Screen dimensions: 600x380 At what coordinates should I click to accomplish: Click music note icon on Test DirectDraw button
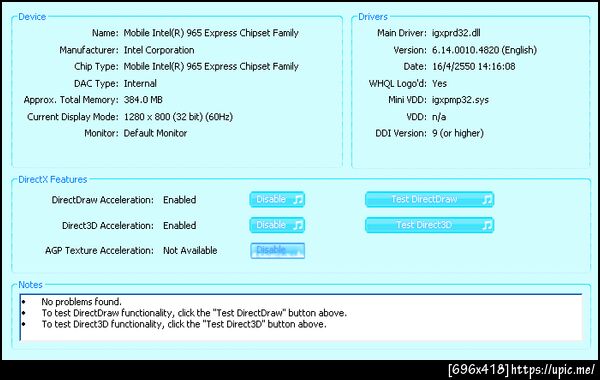487,199
